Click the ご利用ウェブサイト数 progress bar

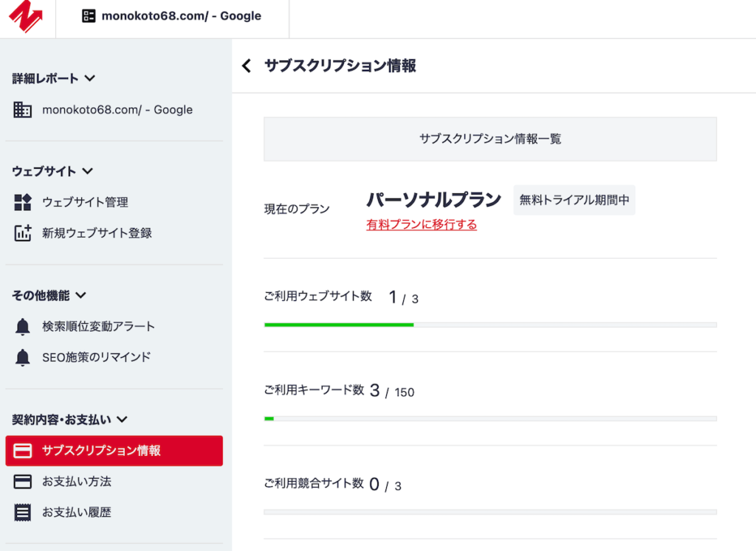point(490,325)
